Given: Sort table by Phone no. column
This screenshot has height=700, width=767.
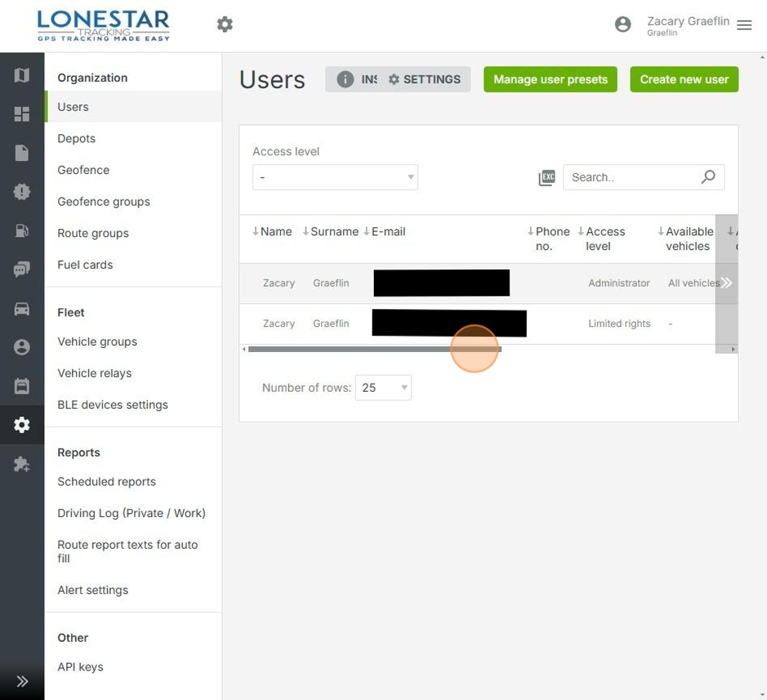Looking at the screenshot, I should tap(549, 239).
